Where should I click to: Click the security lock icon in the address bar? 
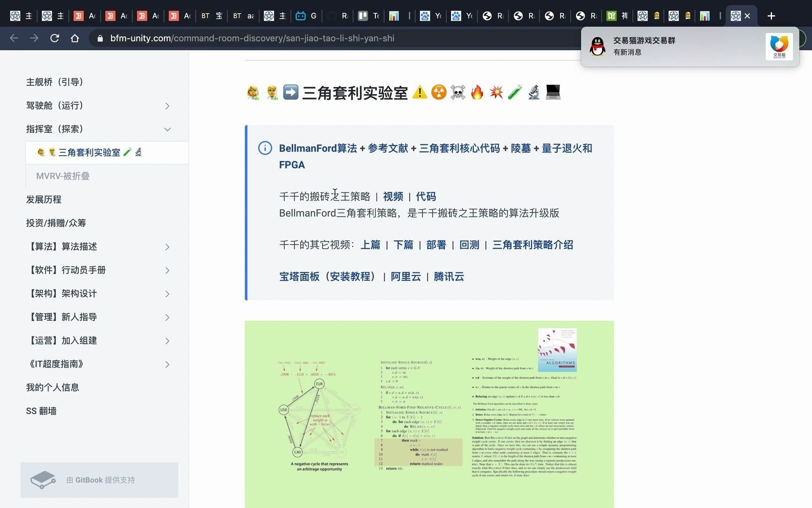coord(99,38)
